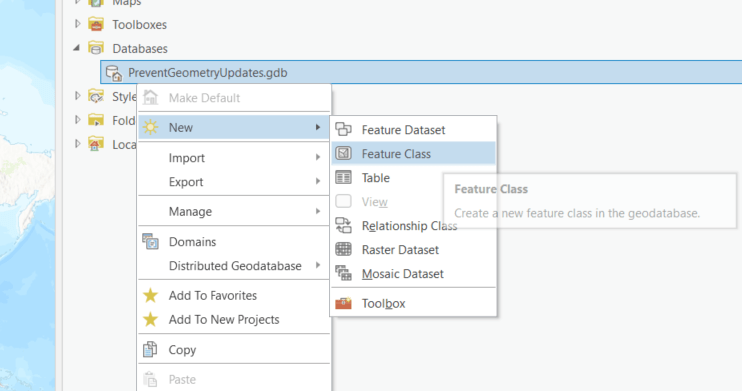This screenshot has width=742, height=391.
Task: Click the PreventGeometryUpdates.gdb geodatabase icon
Action: point(114,73)
